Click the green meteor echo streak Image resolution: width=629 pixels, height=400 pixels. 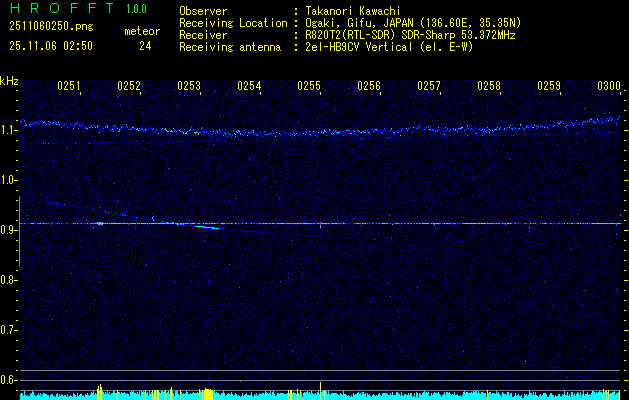207,228
